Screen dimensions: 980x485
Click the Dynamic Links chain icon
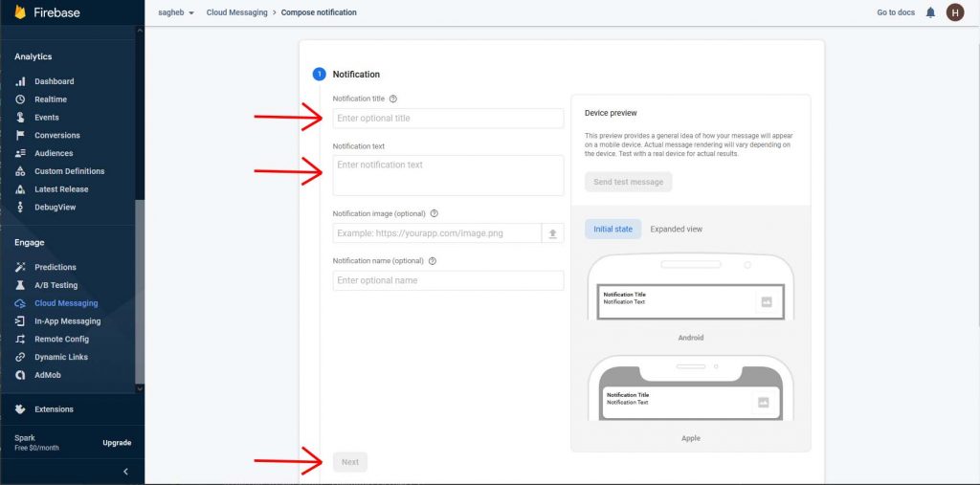[x=21, y=357]
